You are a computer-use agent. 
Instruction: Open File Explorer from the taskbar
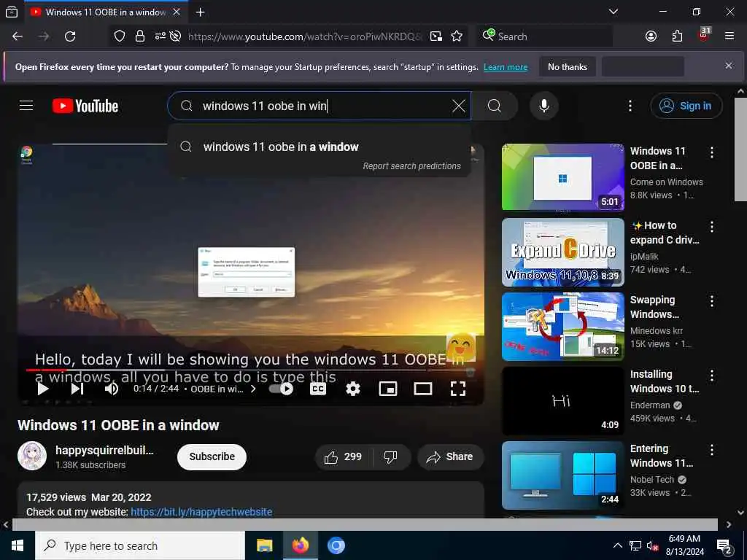pyautogui.click(x=264, y=545)
